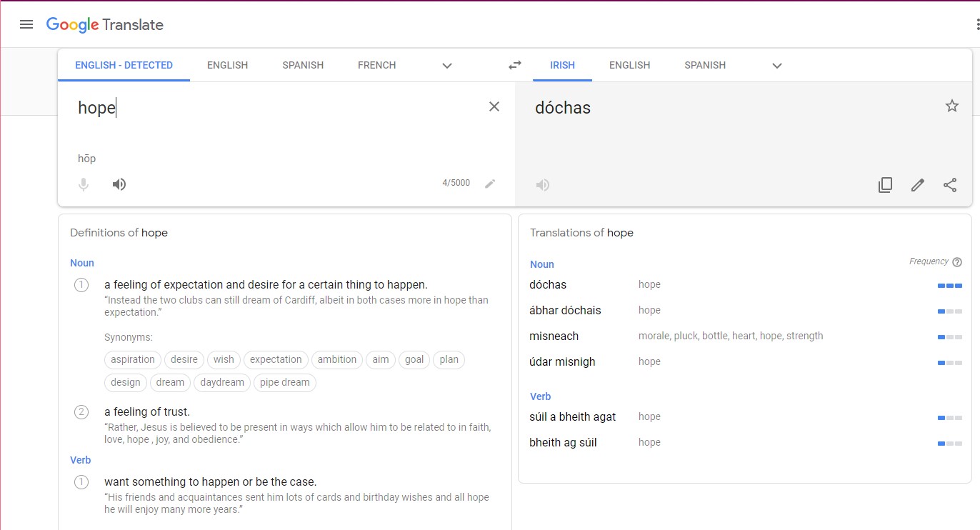The image size is (980, 530).
Task: Click into the source text field containing "hope"
Action: point(275,108)
